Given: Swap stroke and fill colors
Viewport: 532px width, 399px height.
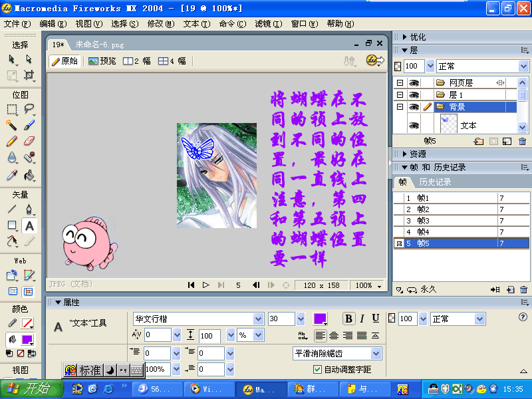Looking at the screenshot, I should click(x=32, y=354).
